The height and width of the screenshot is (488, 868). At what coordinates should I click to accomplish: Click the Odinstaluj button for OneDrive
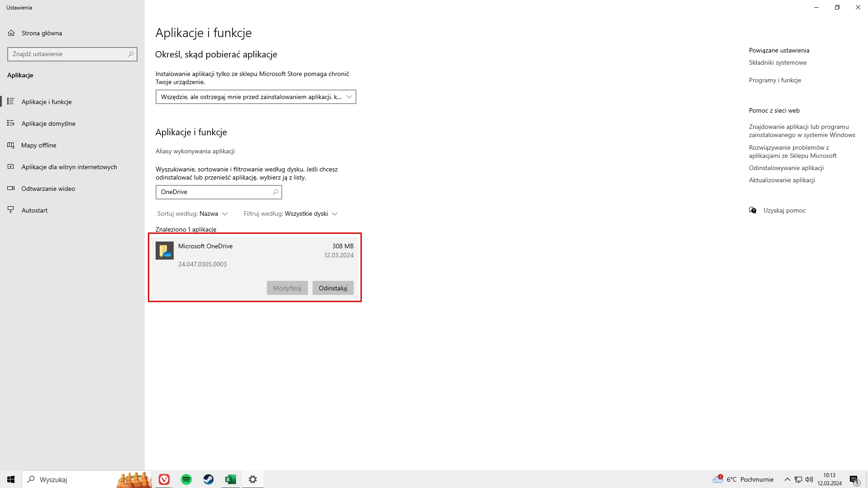coord(333,288)
